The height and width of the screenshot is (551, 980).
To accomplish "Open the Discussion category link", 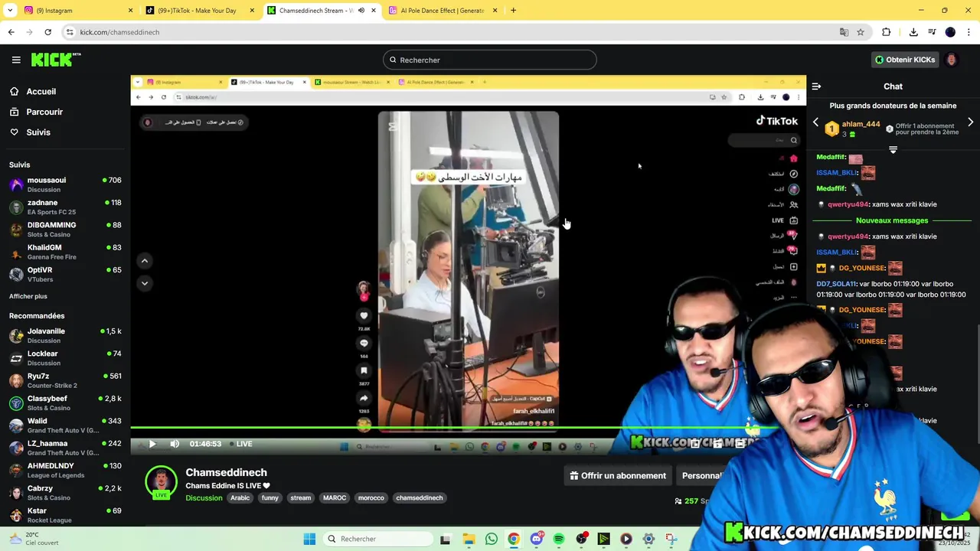I will [x=204, y=498].
